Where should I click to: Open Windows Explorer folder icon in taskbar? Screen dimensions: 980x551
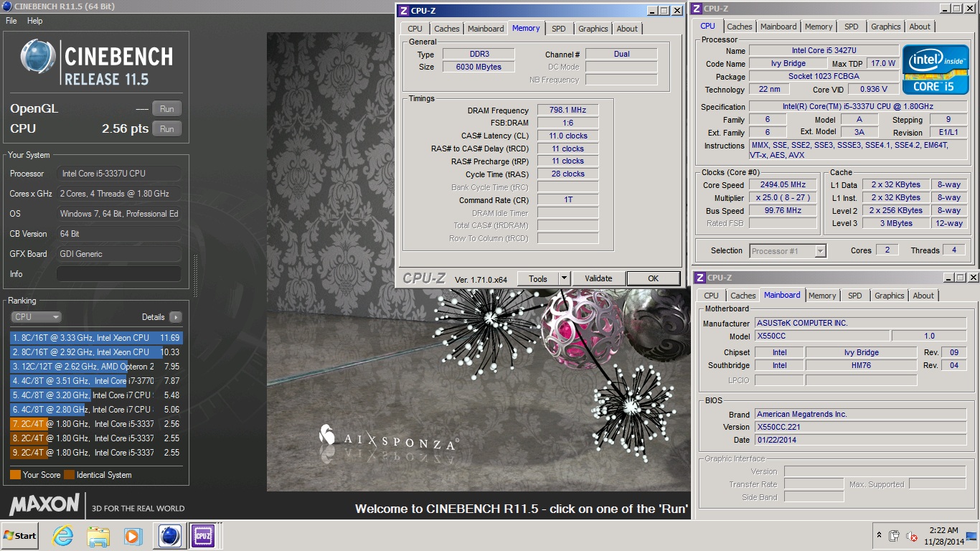98,535
